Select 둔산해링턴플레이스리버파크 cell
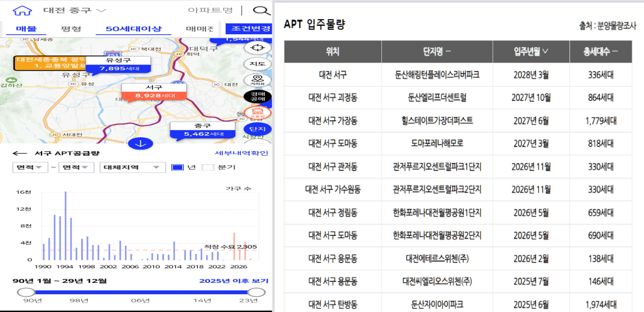 click(437, 75)
